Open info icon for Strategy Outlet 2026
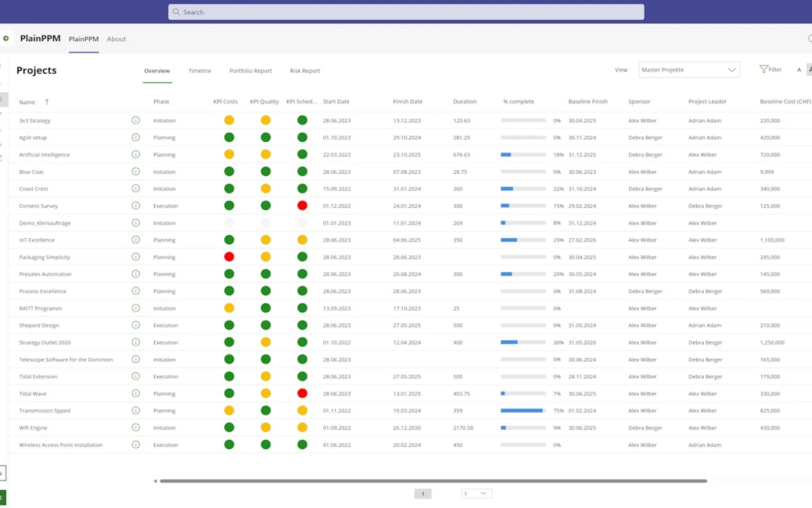Screen dimensions: 812x508 136,342
